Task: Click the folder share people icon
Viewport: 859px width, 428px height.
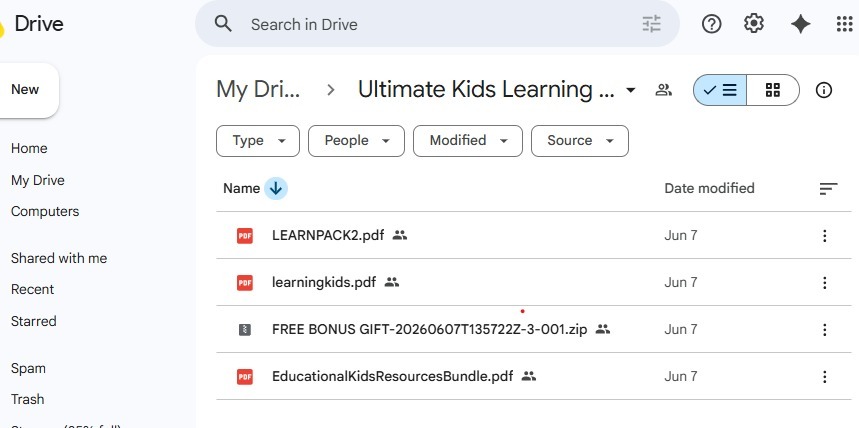Action: [663, 90]
